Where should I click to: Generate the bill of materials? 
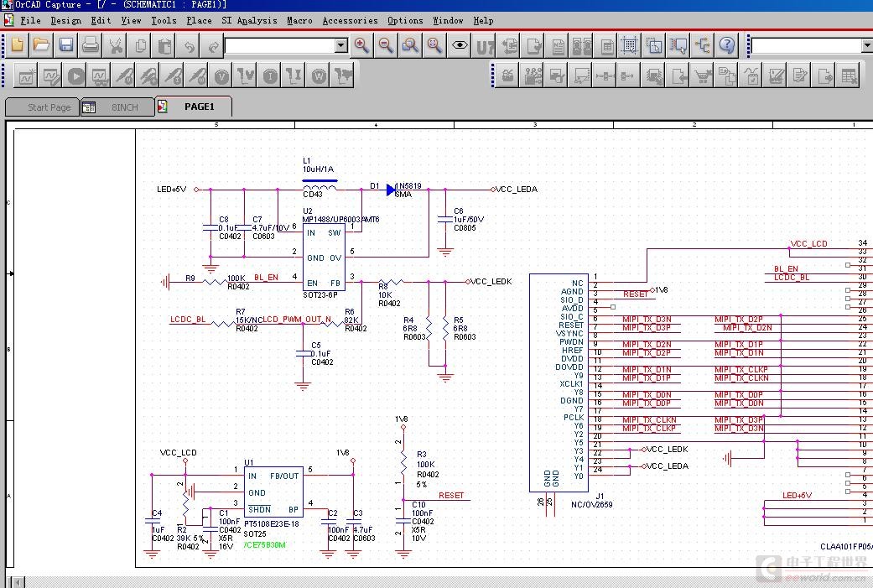tap(606, 45)
